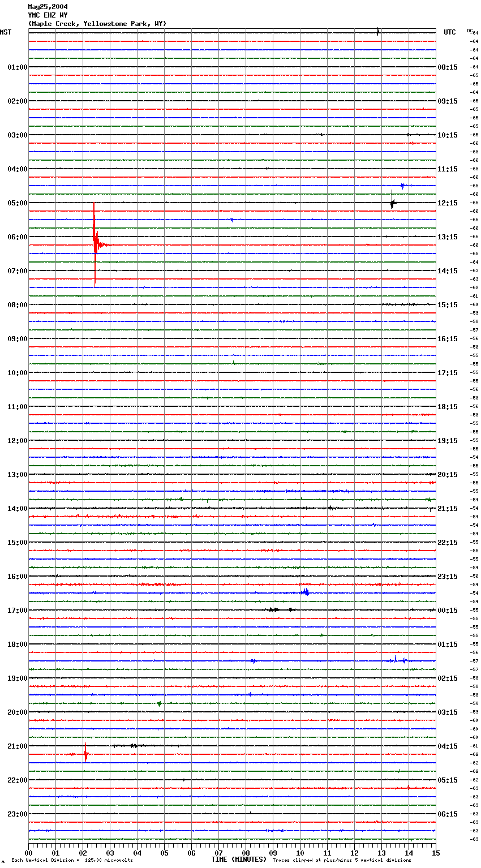Click minute 00 on the time axis
481x868 pixels.
28,853
